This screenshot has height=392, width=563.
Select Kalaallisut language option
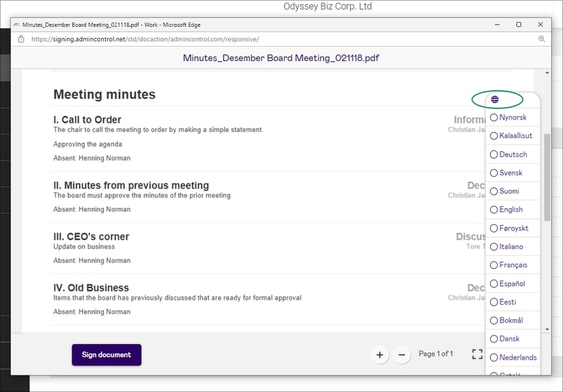pyautogui.click(x=511, y=135)
